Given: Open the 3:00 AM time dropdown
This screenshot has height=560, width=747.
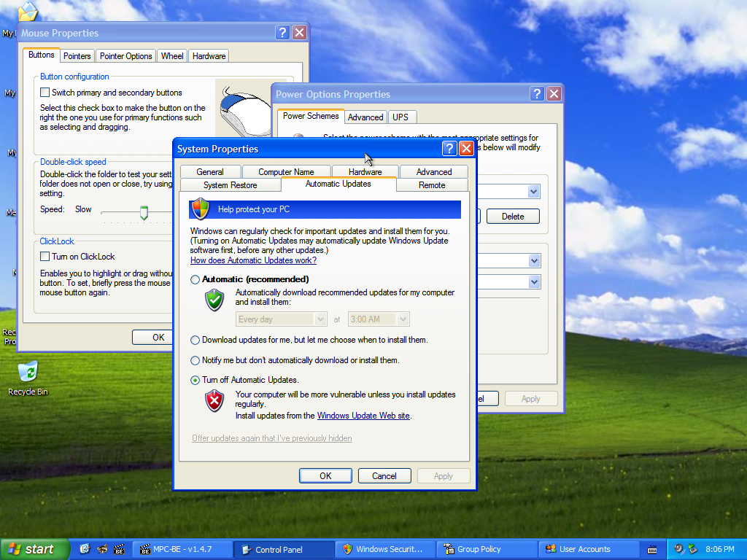Looking at the screenshot, I should tap(403, 319).
